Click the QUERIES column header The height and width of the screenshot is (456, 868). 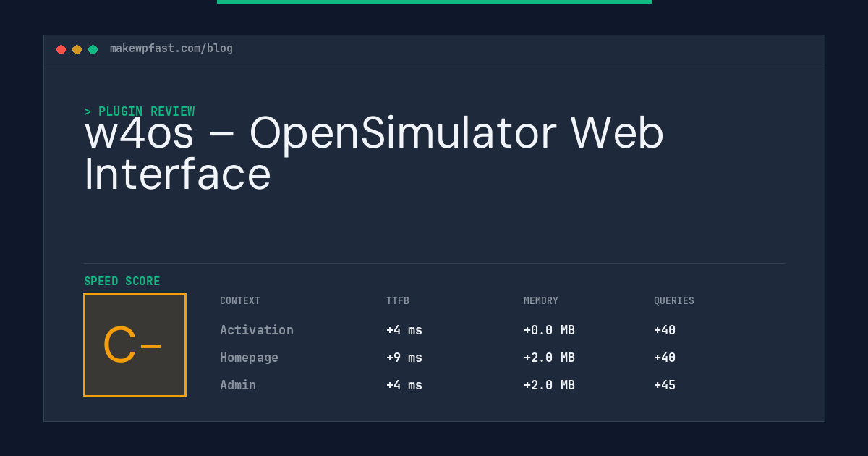tap(674, 301)
